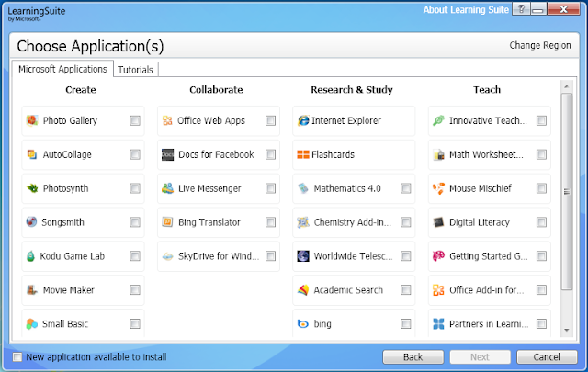588x372 pixels.
Task: Enable the Bing Translator checkbox
Action: [270, 222]
